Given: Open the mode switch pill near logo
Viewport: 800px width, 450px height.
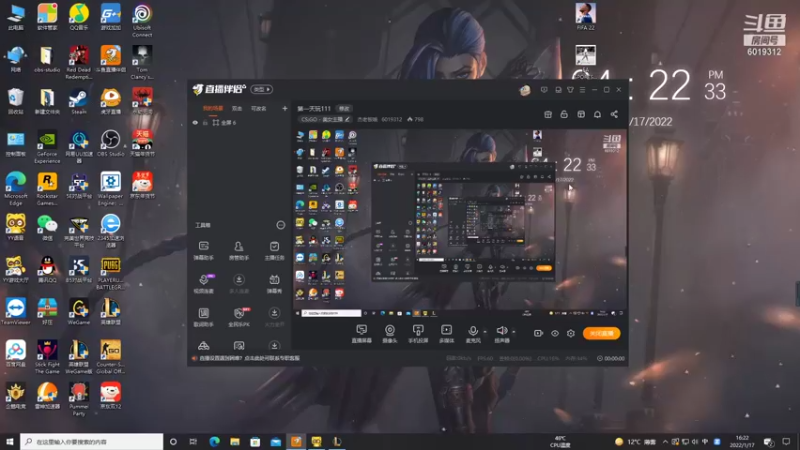Looking at the screenshot, I should (x=262, y=89).
